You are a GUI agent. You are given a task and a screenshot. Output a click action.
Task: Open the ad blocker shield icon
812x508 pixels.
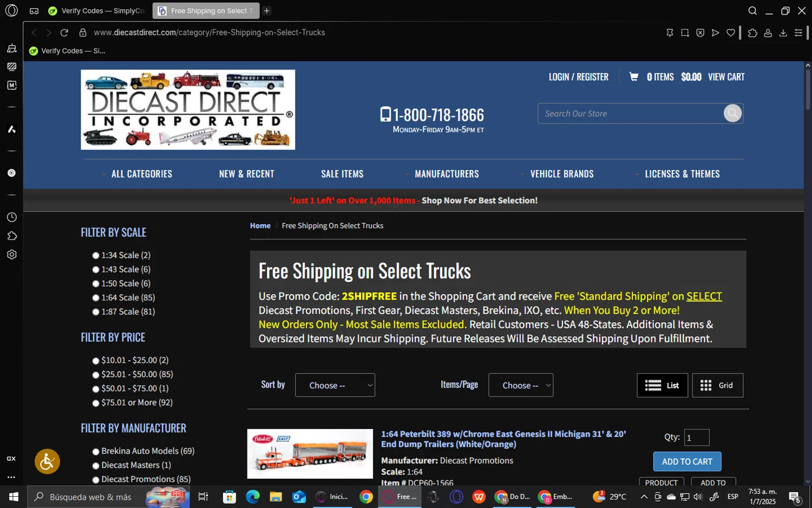[x=700, y=32]
